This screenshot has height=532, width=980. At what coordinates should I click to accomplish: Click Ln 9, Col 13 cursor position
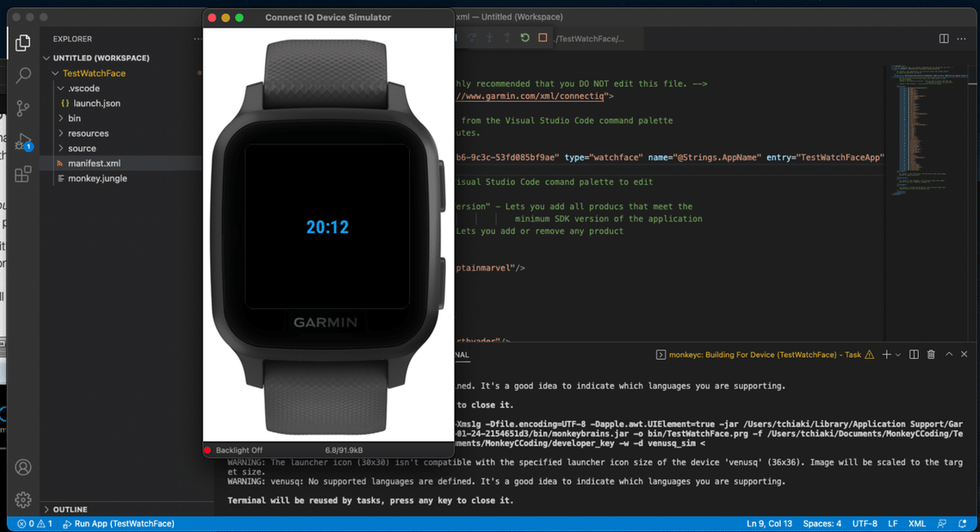[x=769, y=523]
